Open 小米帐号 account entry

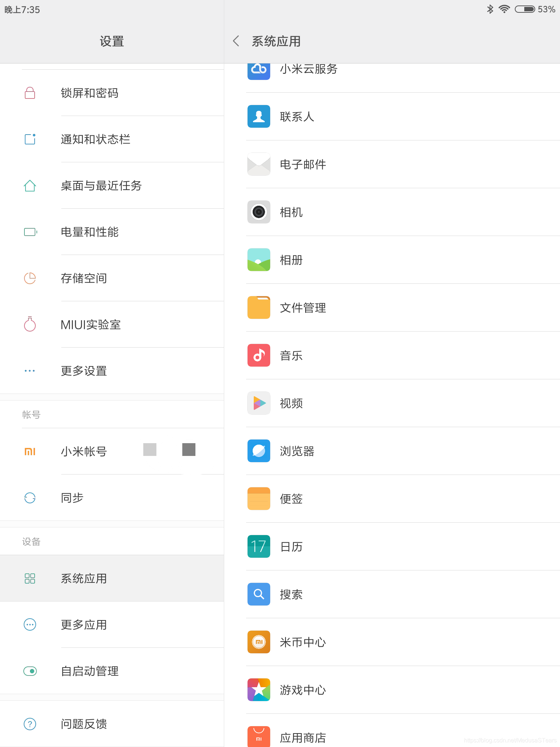(x=112, y=452)
